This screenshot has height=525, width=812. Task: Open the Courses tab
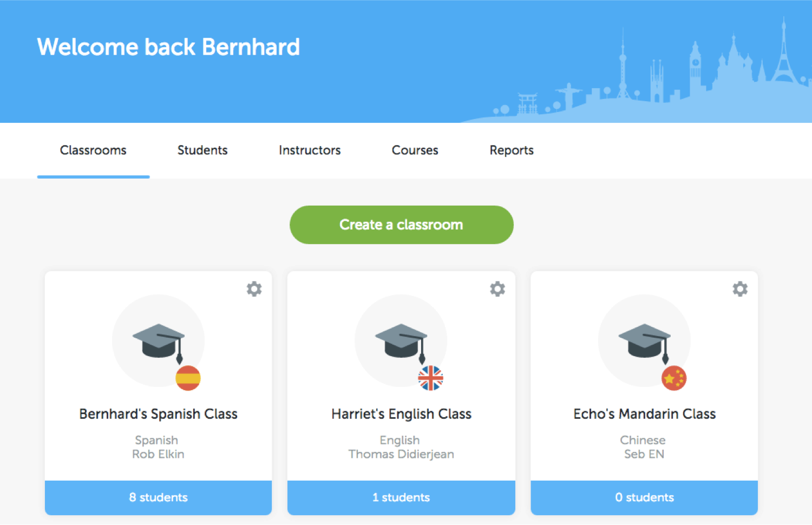(x=415, y=150)
